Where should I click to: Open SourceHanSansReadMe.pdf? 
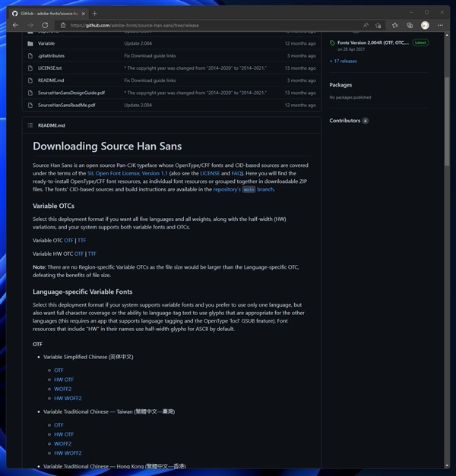(x=67, y=105)
